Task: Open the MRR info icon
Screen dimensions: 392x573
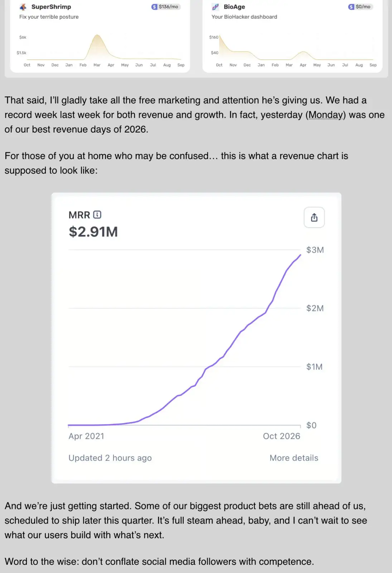Action: point(97,215)
